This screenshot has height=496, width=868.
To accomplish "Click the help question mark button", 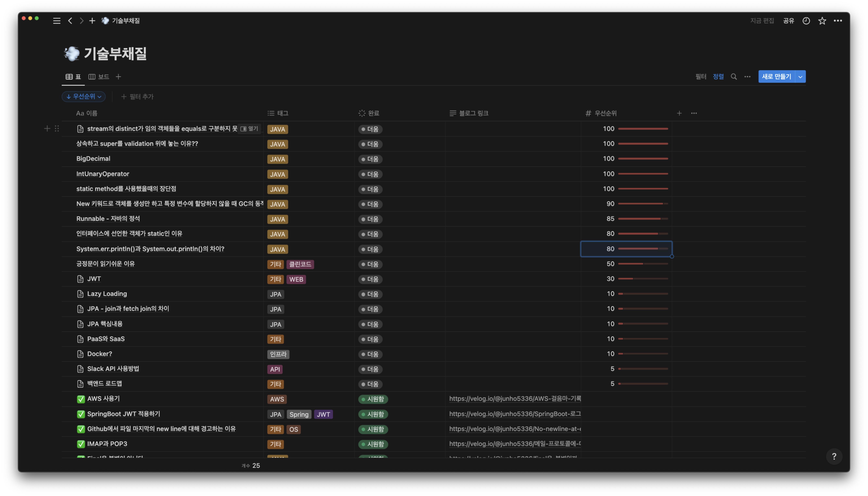I will [x=834, y=457].
